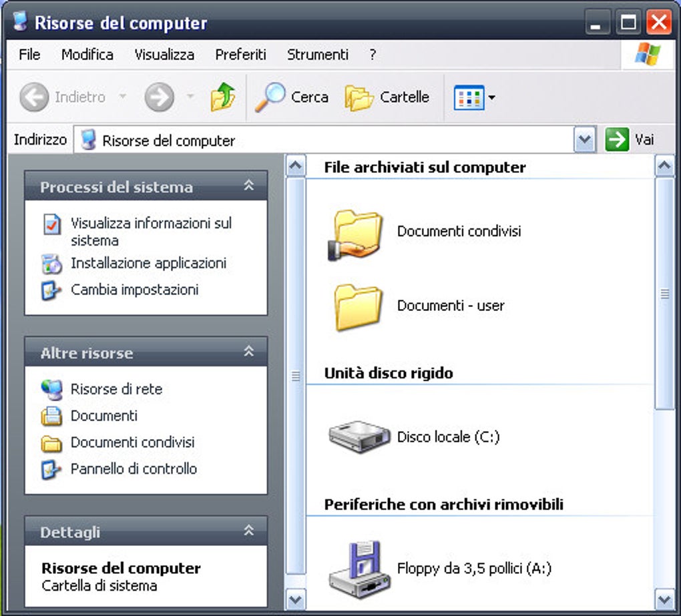Open the Modifica menu
This screenshot has height=616, width=681.
[x=87, y=54]
